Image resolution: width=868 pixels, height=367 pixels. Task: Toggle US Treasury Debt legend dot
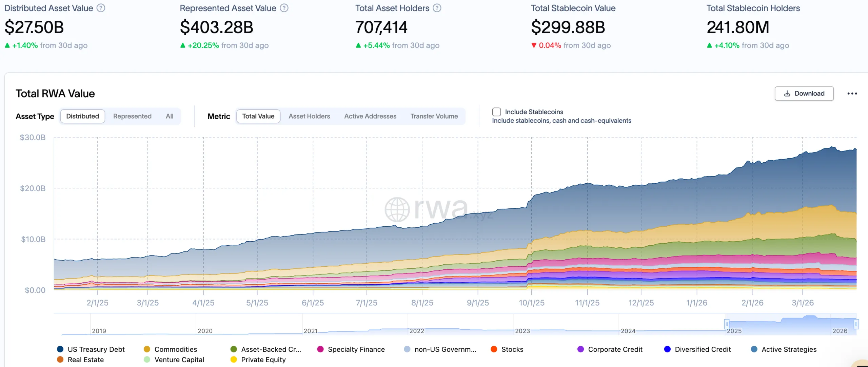pos(60,349)
